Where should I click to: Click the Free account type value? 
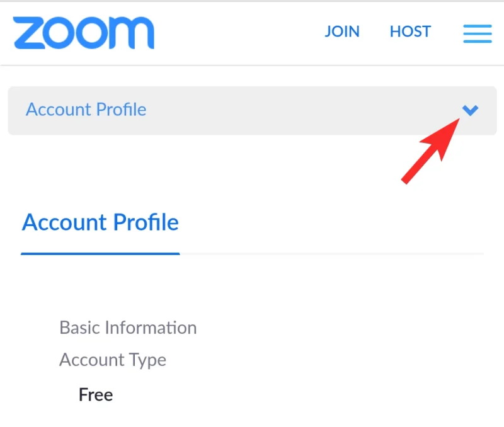tap(96, 396)
